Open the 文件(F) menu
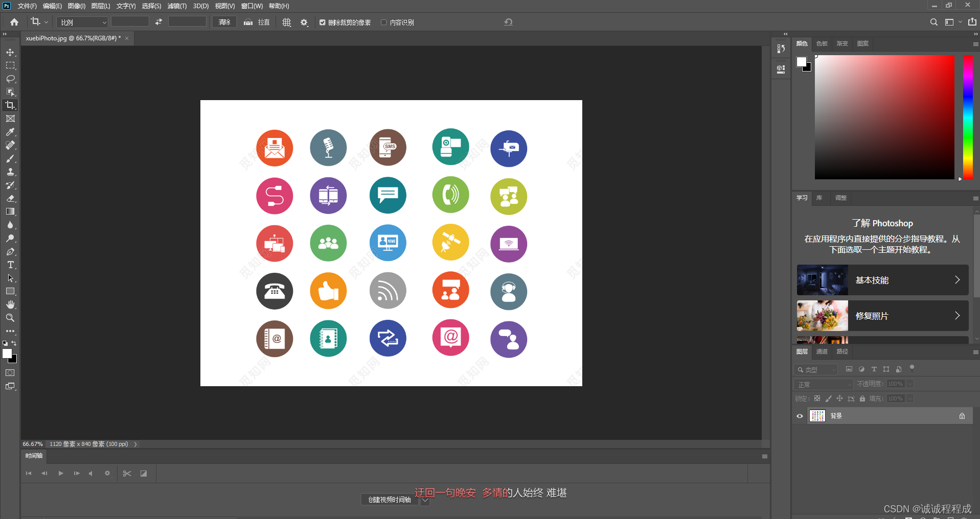This screenshot has width=980, height=519. pos(27,6)
